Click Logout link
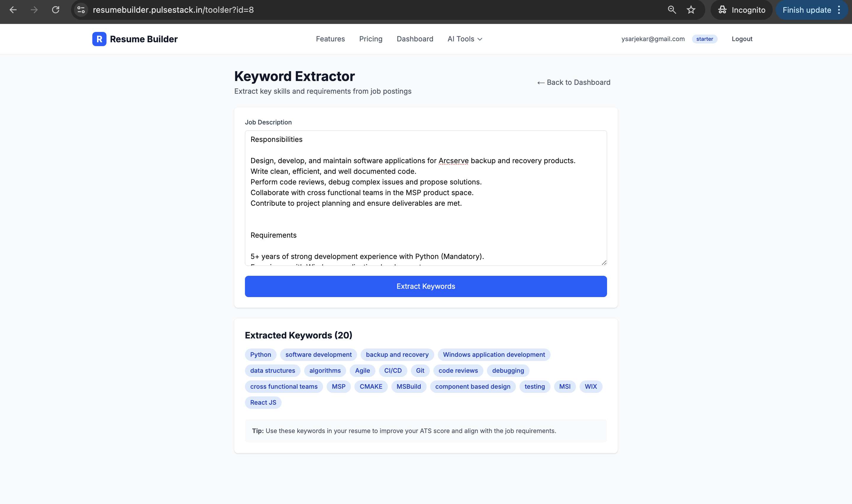Viewport: 852px width, 504px height. pyautogui.click(x=742, y=39)
